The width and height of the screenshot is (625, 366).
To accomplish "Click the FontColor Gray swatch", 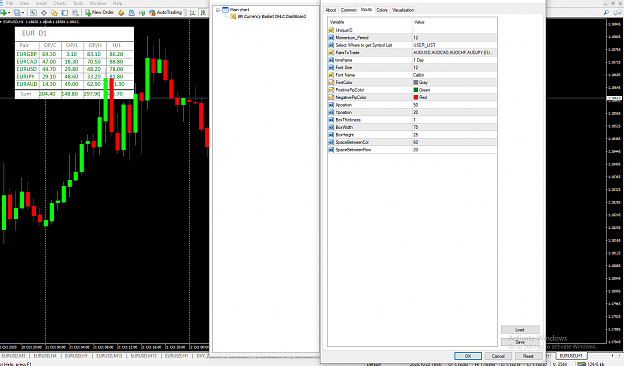I will (x=416, y=83).
